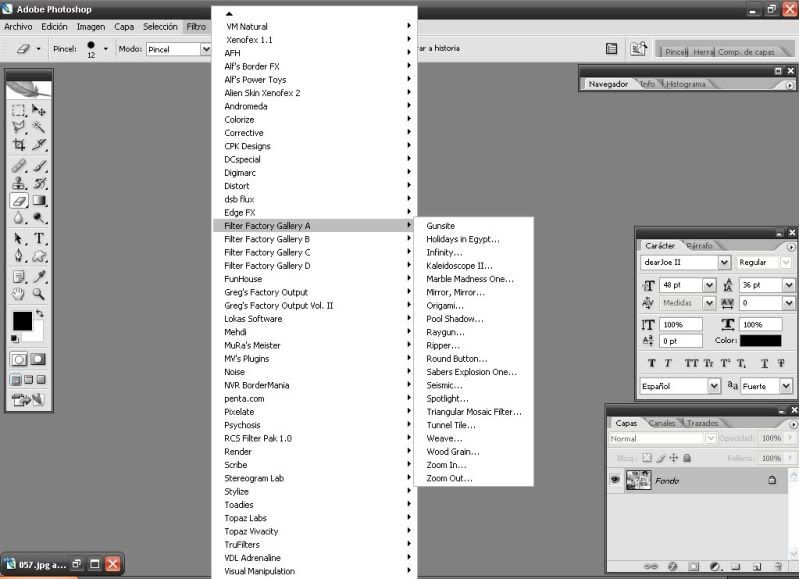Expand the Filter Factory Gallery B submenu
The image size is (799, 579).
tap(314, 239)
